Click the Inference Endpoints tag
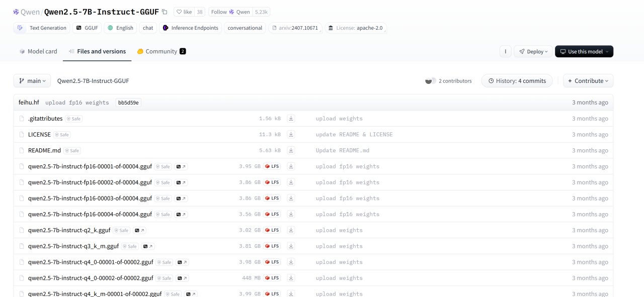Screen dimensions: 644x297 [x=191, y=28]
